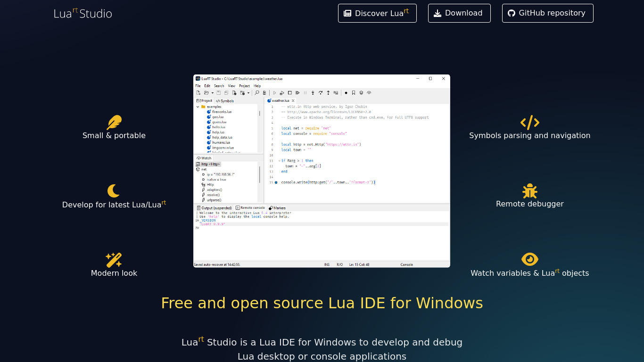Image resolution: width=644 pixels, height=362 pixels.
Task: Click the code brackets icon above Symbols parsing
Action: pos(530,123)
